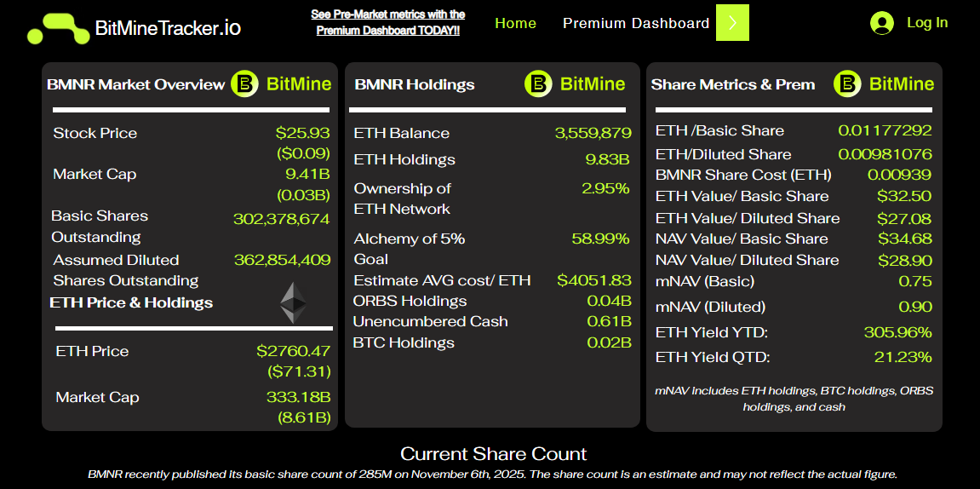Click the Current Share Count heading
Image resolution: width=980 pixels, height=489 pixels.
pyautogui.click(x=493, y=454)
